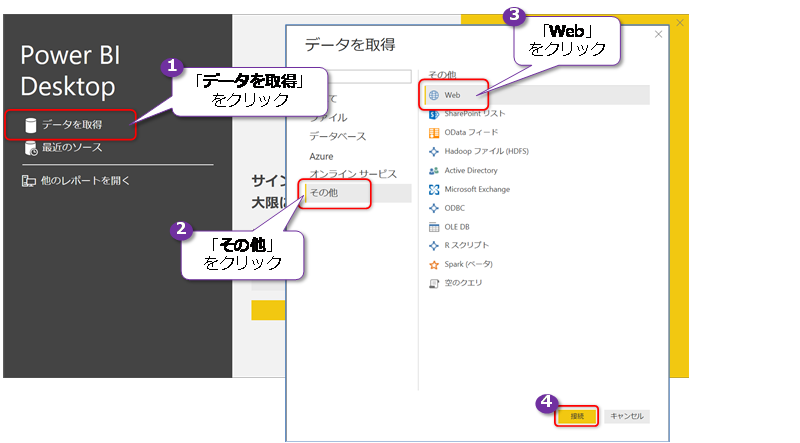Select SharePoint リスト source text

[474, 114]
